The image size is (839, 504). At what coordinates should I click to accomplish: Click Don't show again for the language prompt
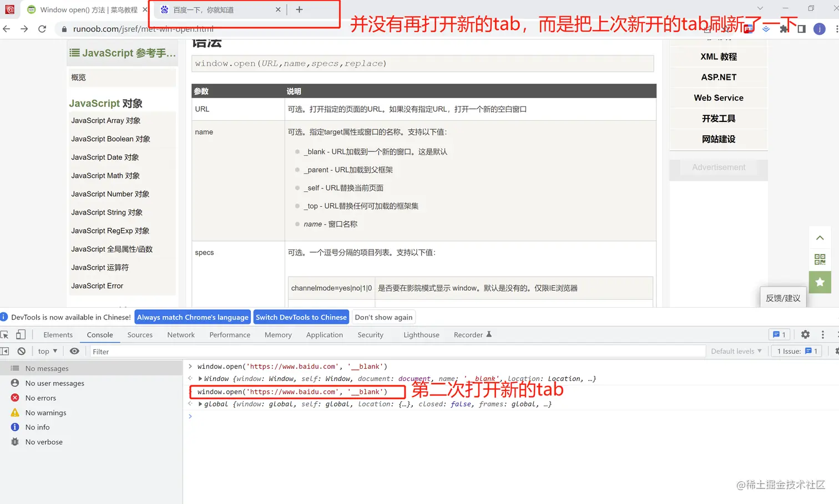tap(383, 317)
